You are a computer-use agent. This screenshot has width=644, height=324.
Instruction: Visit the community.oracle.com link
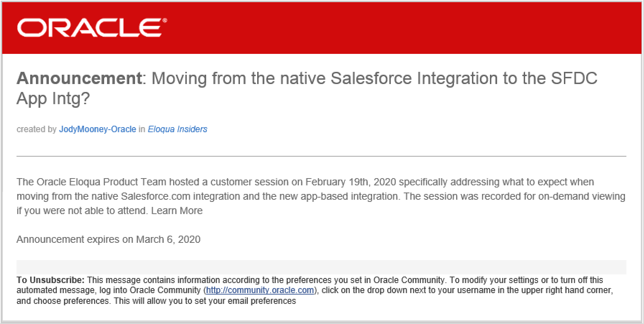[260, 290]
